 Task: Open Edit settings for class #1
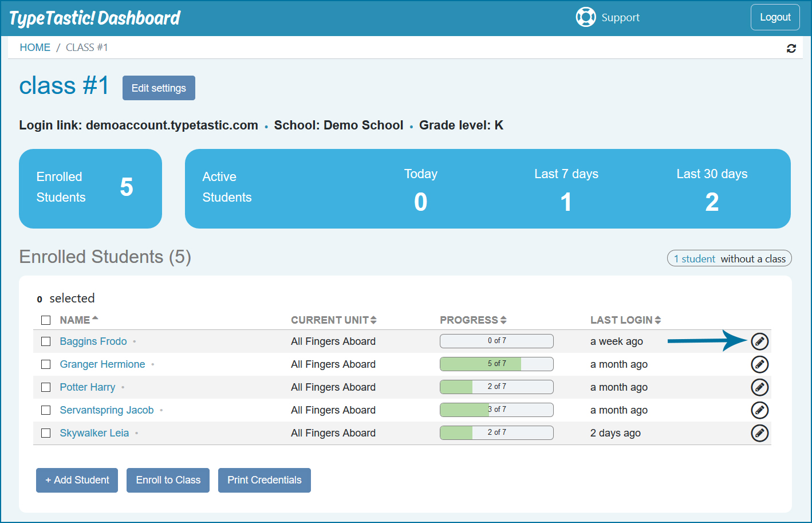(159, 88)
